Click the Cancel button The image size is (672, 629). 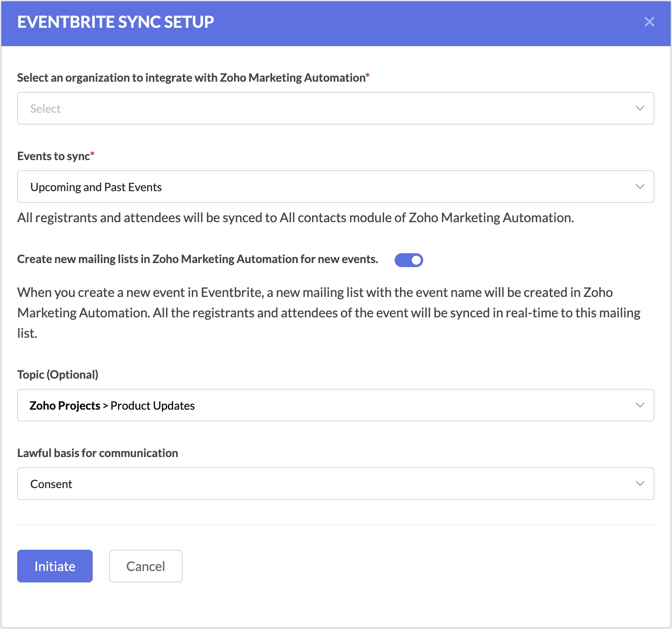(145, 566)
